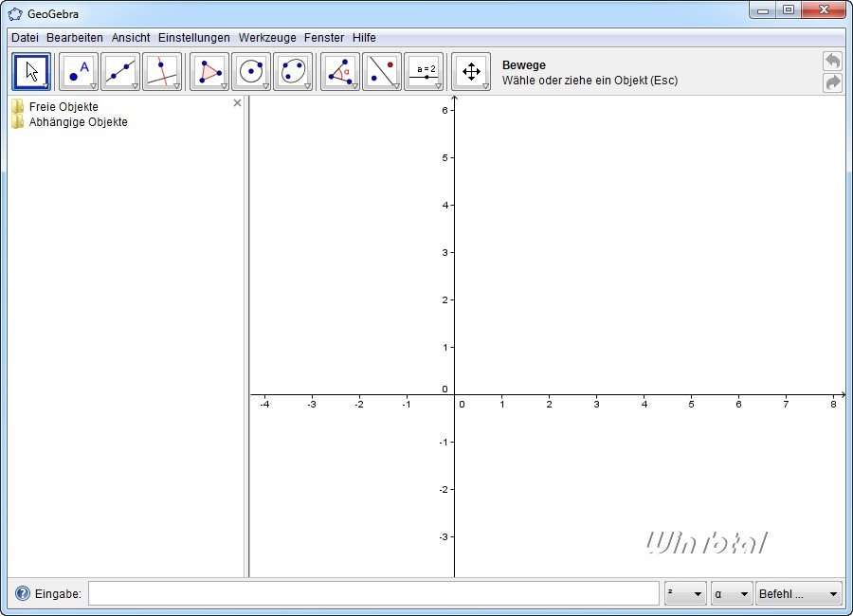Select the Angle tool
This screenshot has height=616, width=853.
pos(336,71)
